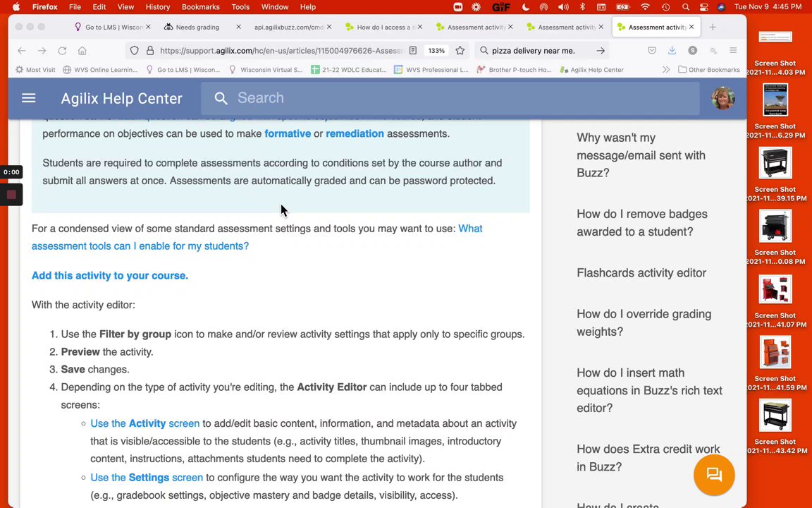Click Add this activity to your course link
Screen dimensions: 812x508
(110, 276)
